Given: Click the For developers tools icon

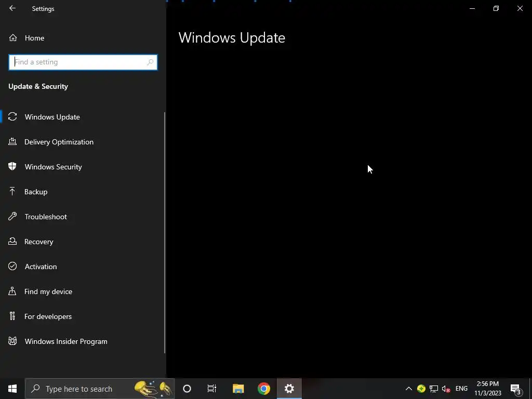Looking at the screenshot, I should pyautogui.click(x=12, y=316).
